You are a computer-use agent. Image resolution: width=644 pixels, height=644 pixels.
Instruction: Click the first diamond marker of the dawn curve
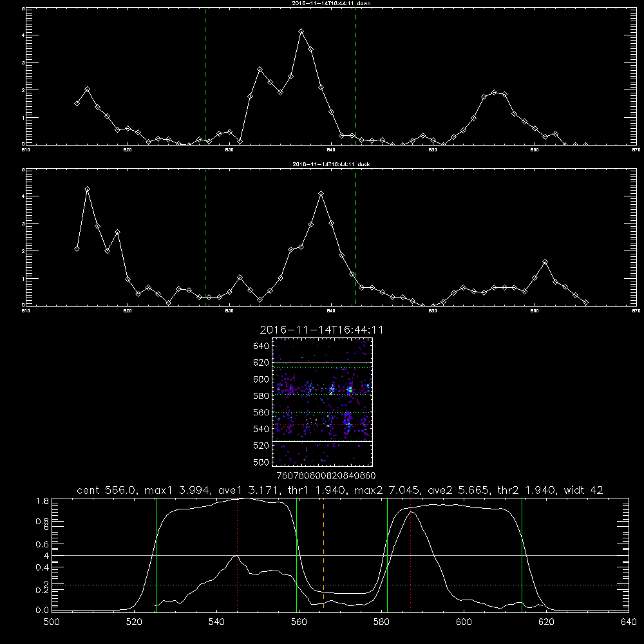(x=77, y=103)
